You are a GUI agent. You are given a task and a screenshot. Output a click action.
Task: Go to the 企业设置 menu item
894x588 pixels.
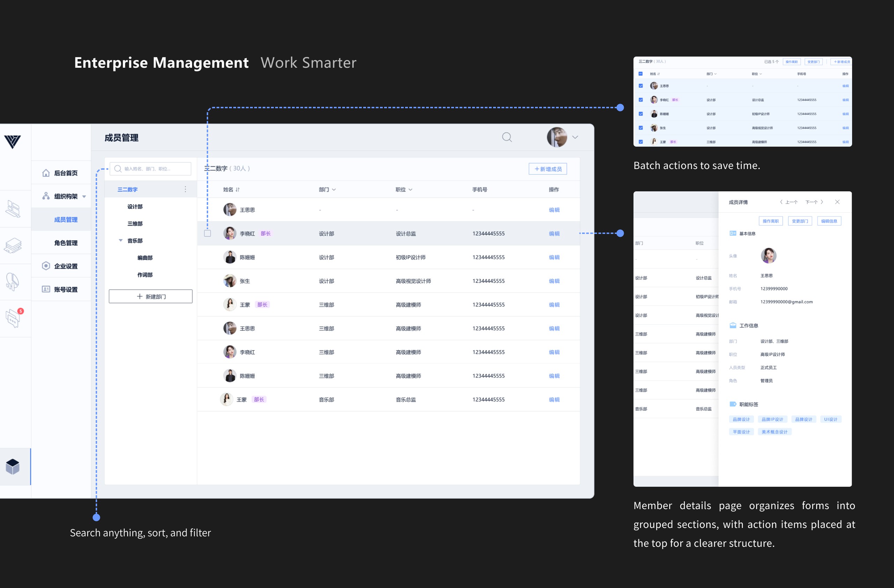66,266
